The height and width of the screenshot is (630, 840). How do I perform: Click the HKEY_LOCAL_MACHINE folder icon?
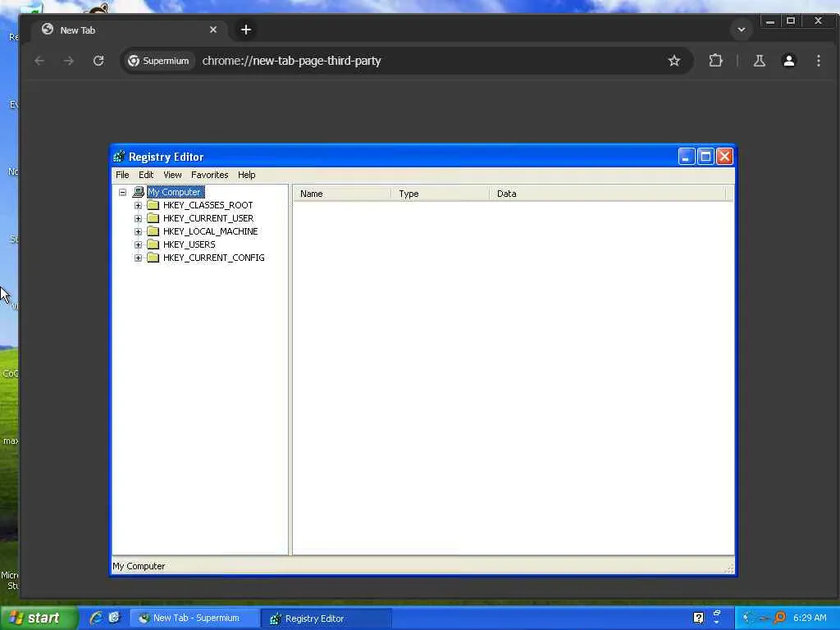point(153,231)
